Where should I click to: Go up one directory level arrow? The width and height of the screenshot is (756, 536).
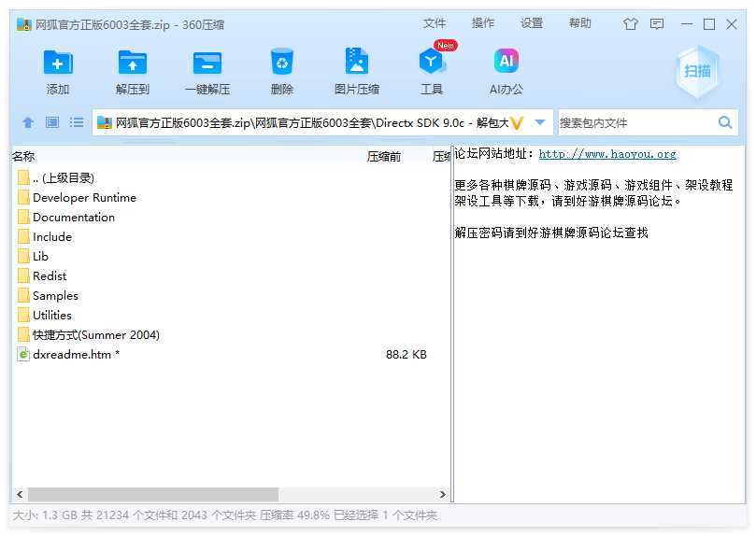[x=28, y=123]
